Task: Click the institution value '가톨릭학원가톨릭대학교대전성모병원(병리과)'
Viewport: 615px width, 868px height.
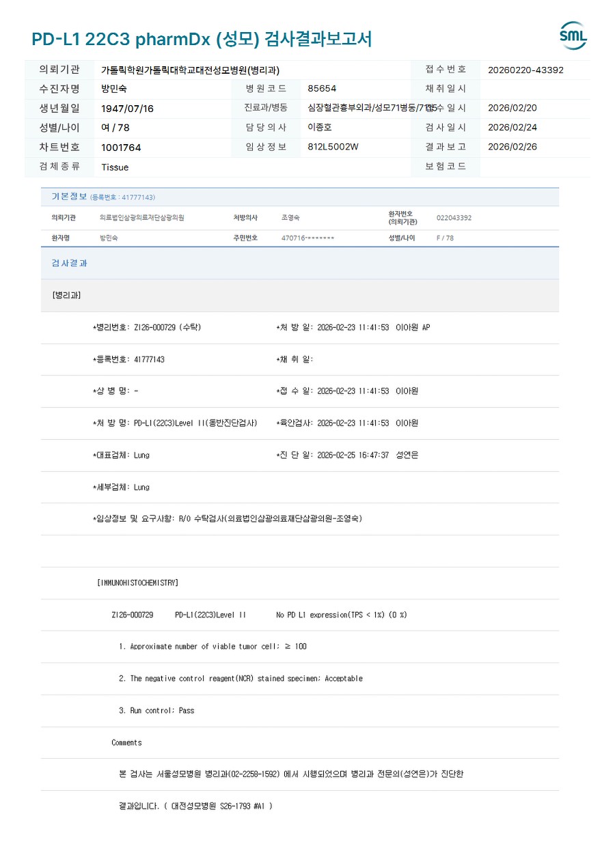Action: (190, 70)
